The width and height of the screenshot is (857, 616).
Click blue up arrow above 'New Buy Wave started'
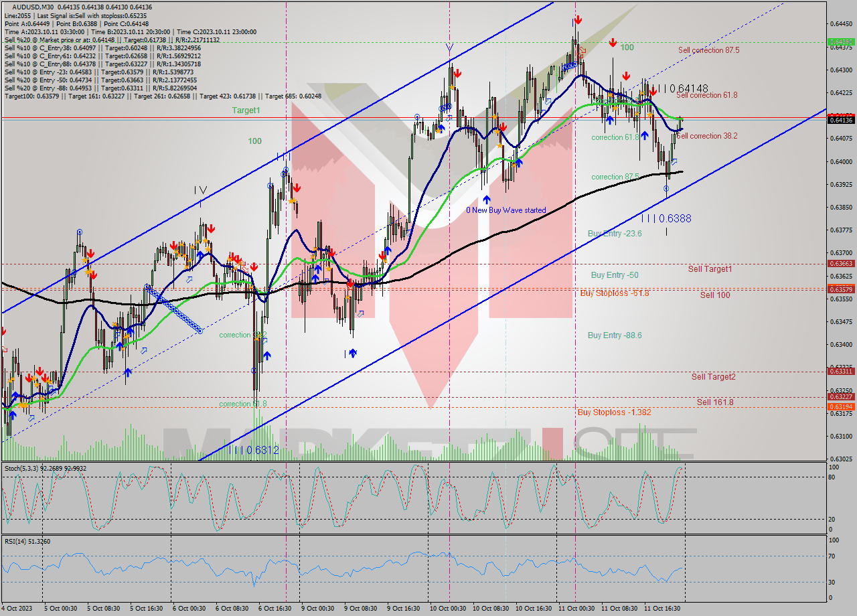(487, 200)
